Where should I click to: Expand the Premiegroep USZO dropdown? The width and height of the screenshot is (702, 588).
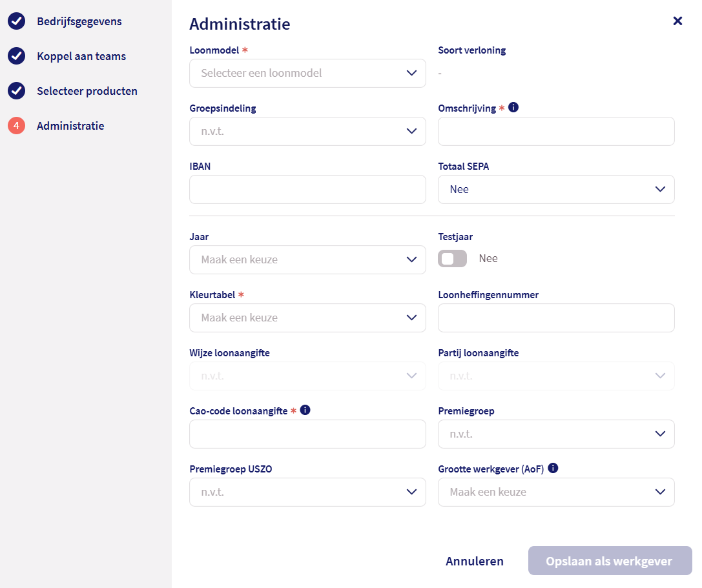[307, 492]
